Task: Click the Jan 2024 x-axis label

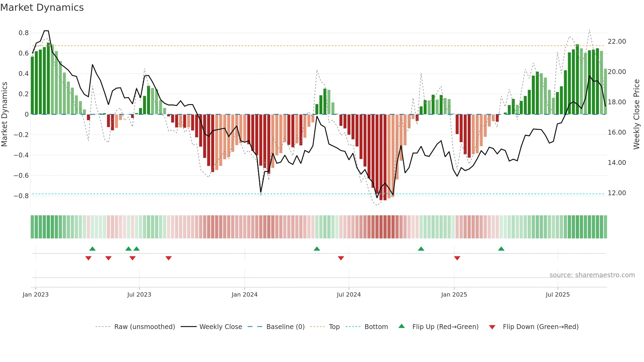Action: 245,294
